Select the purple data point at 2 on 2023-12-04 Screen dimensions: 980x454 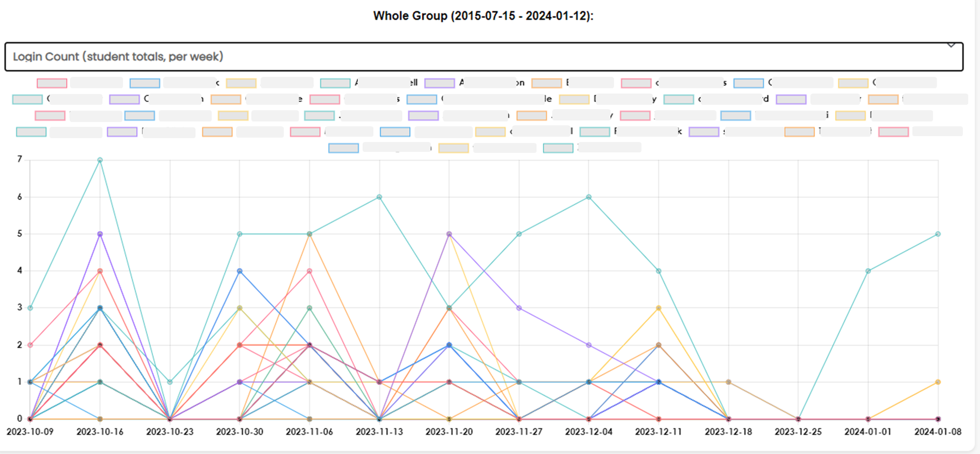[589, 345]
